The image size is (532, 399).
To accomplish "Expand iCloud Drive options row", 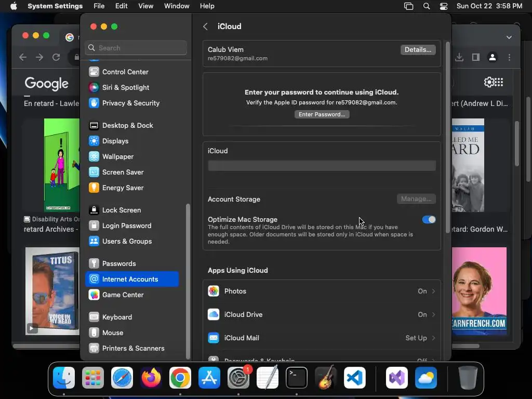I will 322,315.
